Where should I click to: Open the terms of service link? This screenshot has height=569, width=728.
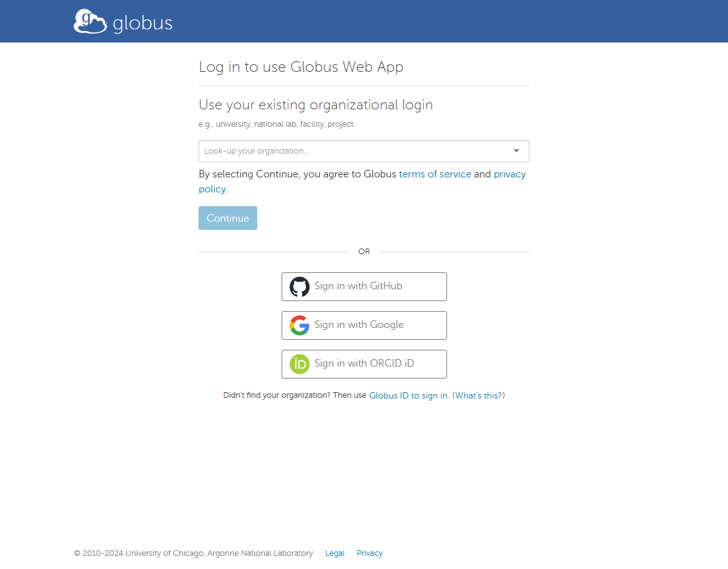(435, 174)
